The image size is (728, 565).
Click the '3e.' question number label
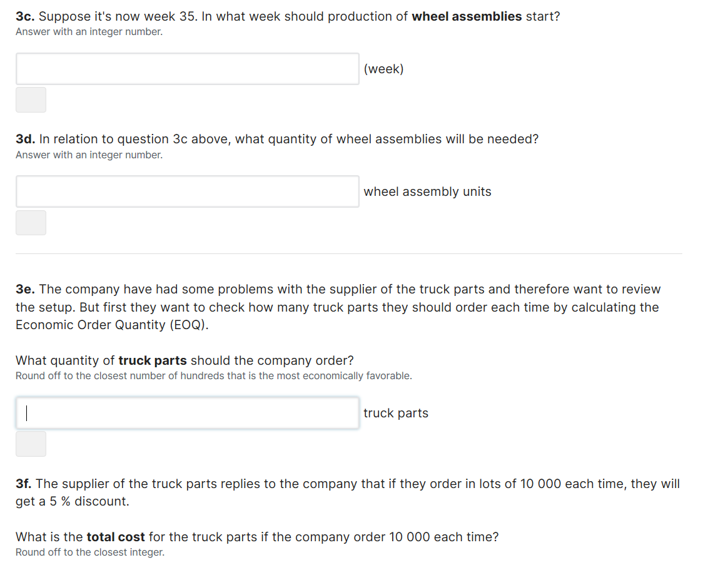[x=26, y=289]
